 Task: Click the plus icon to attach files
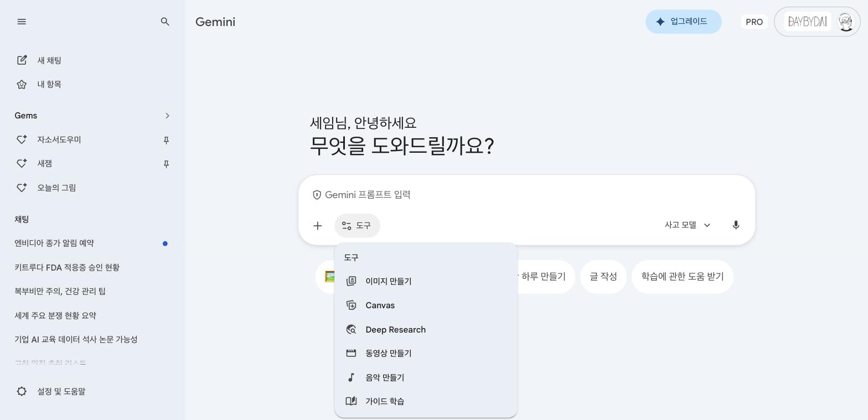(x=317, y=225)
